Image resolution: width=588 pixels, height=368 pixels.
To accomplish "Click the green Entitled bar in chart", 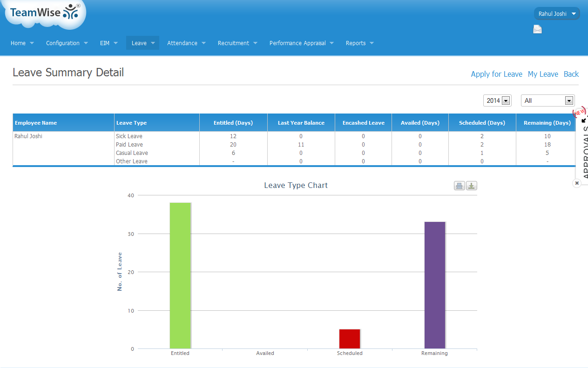I will (x=180, y=275).
